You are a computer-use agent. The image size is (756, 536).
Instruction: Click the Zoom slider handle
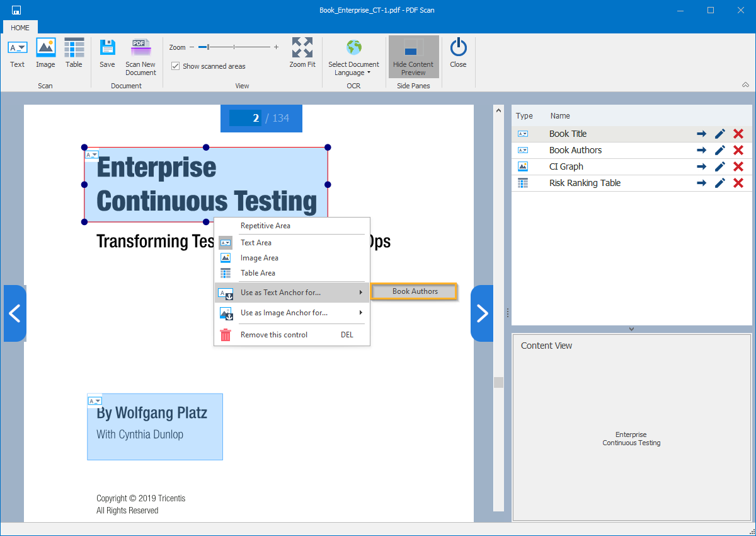pos(208,47)
